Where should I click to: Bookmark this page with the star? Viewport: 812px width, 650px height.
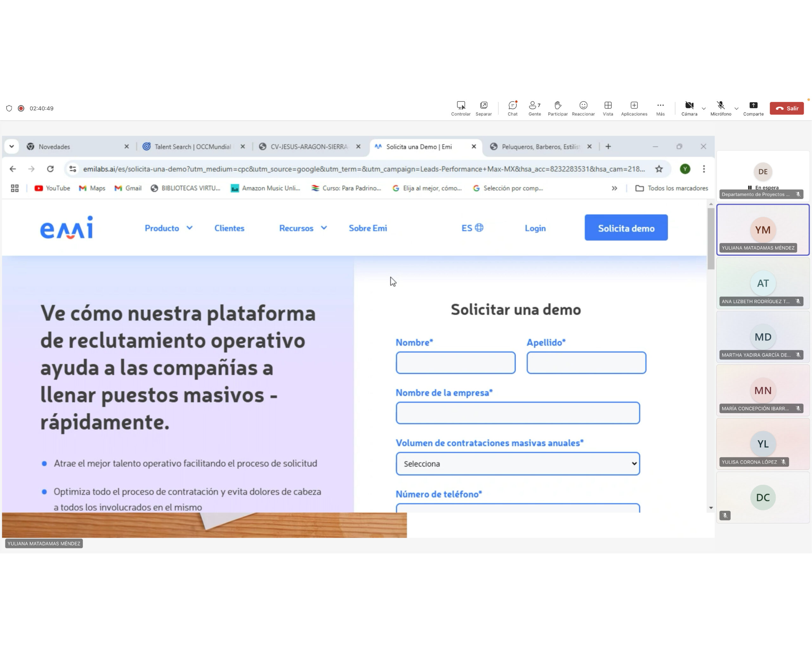click(659, 169)
